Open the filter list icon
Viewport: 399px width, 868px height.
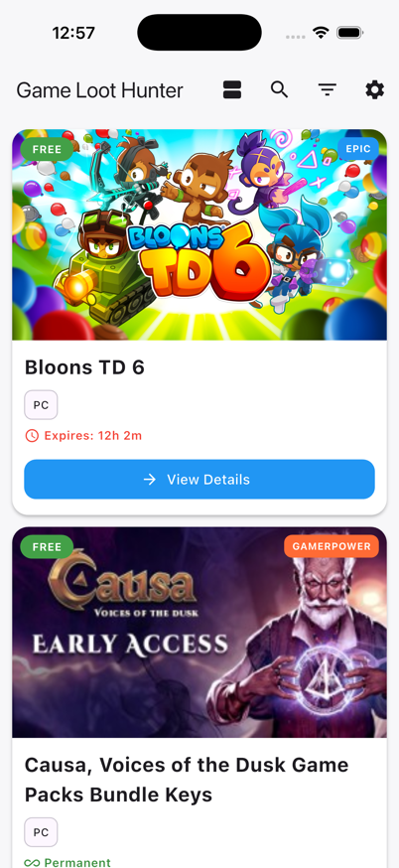[328, 89]
